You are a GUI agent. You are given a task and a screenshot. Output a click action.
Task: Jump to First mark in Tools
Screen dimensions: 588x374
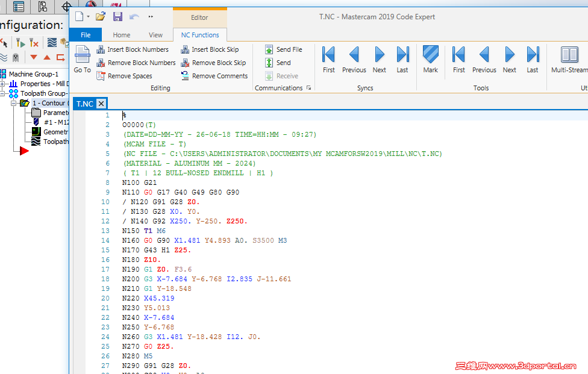[458, 60]
